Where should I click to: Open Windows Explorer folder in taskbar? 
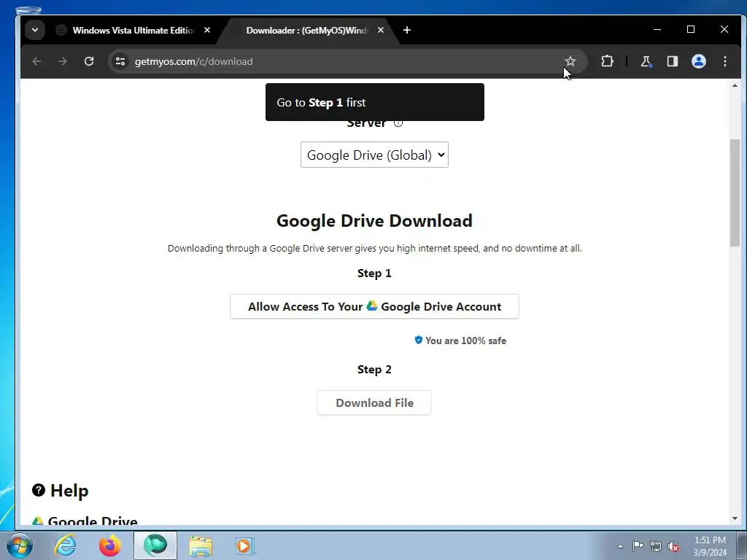point(201,545)
